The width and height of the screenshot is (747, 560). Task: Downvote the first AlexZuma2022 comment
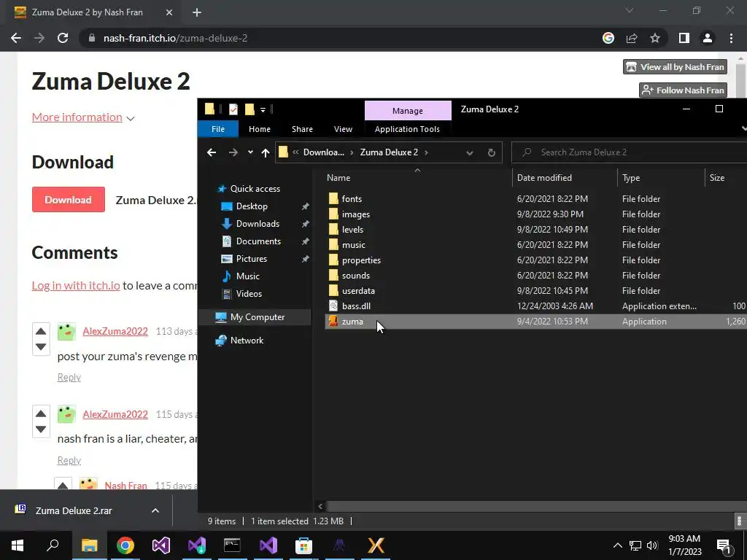coord(41,346)
